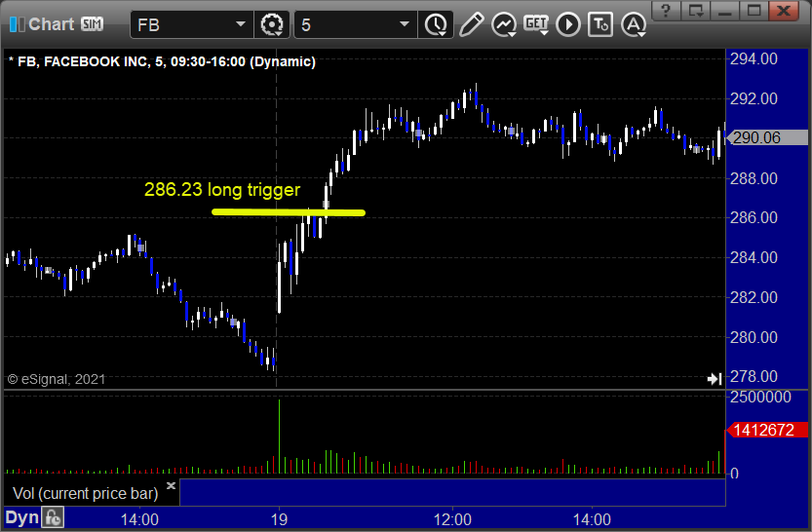Open the time template clock menu

(436, 24)
